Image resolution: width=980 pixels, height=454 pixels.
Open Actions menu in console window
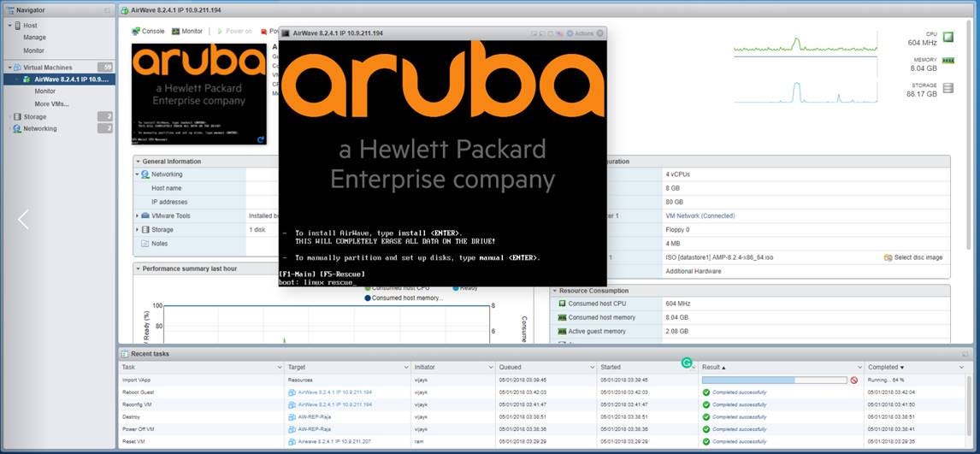(x=580, y=33)
